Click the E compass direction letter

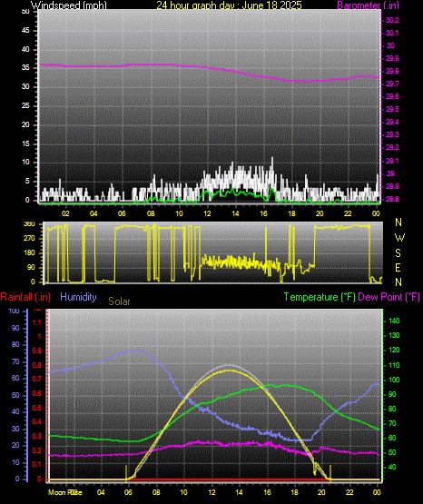[x=398, y=268]
